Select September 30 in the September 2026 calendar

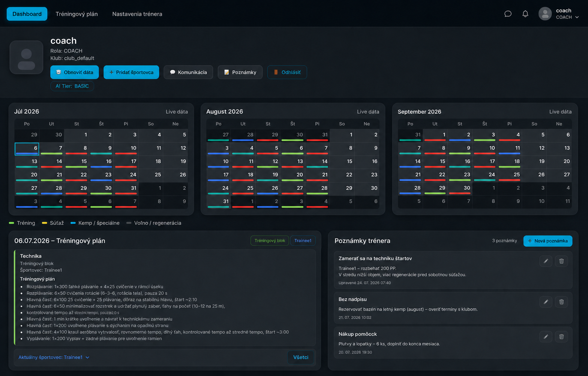pos(460,189)
